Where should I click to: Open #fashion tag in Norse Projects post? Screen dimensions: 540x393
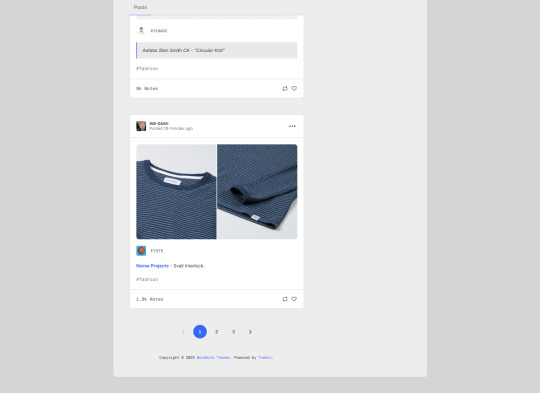[x=147, y=279]
